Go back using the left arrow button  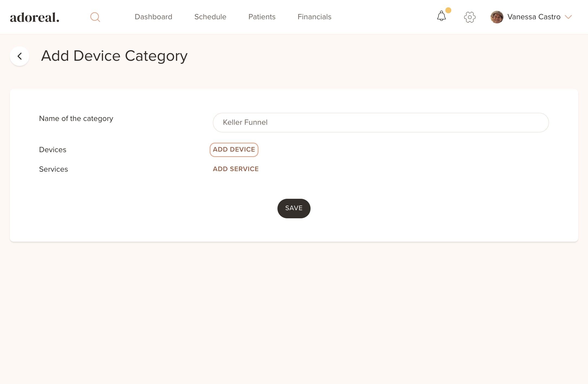click(20, 56)
